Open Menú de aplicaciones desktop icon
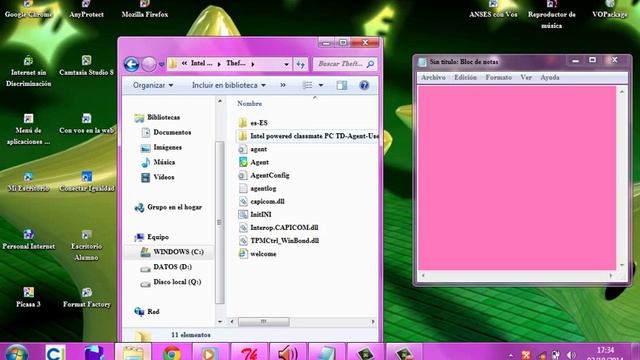640x360 pixels. [28, 130]
